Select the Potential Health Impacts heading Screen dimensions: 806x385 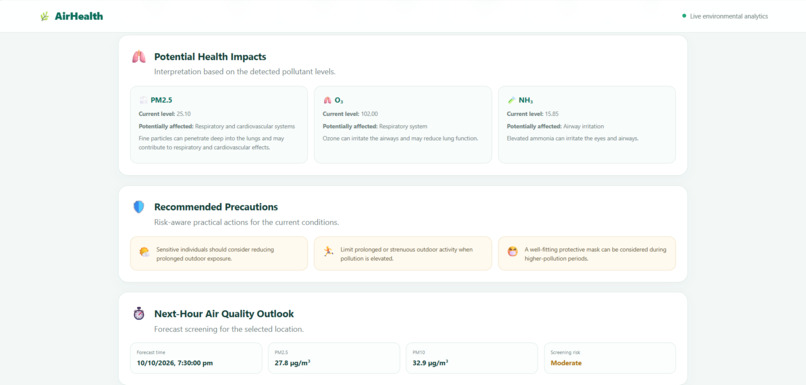[x=210, y=57]
